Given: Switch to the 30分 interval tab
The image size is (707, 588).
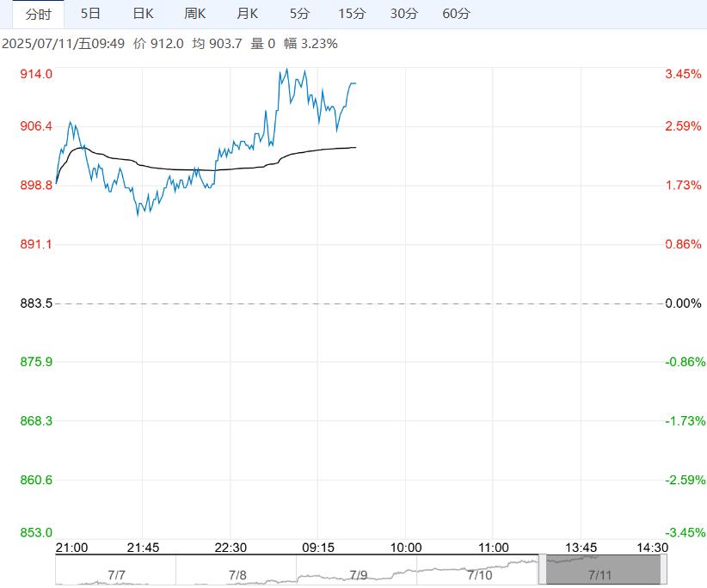Looking at the screenshot, I should pyautogui.click(x=404, y=14).
